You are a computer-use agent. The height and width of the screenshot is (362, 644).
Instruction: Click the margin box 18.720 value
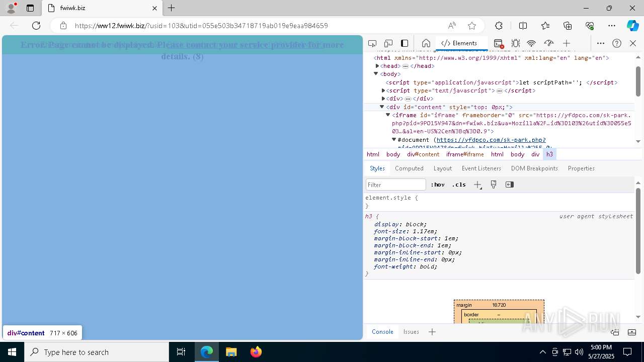point(499,305)
